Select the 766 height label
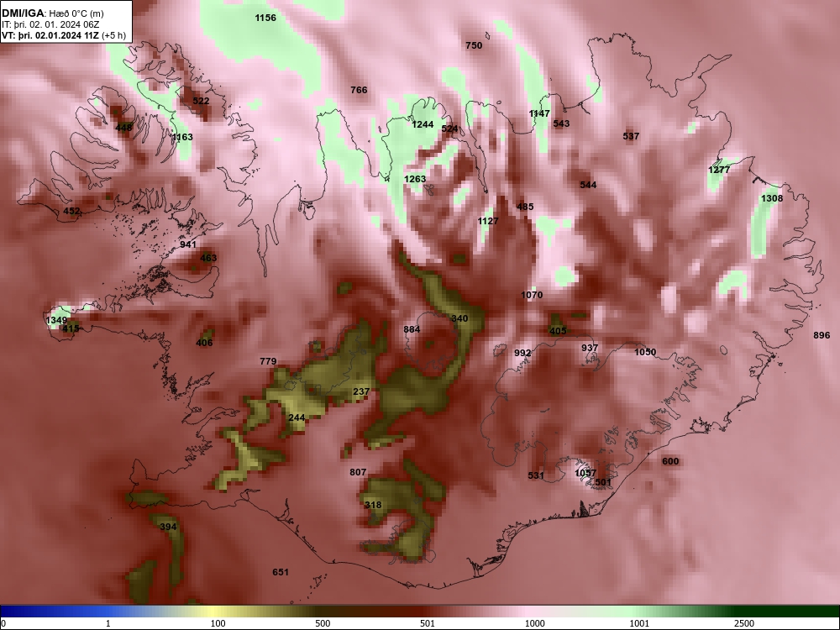 [x=359, y=90]
